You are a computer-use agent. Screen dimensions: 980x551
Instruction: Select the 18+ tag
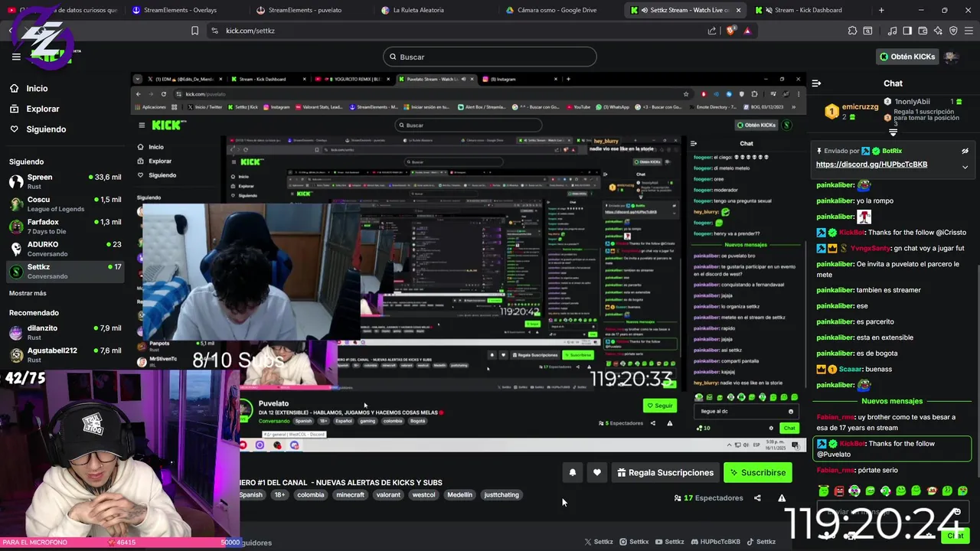279,495
